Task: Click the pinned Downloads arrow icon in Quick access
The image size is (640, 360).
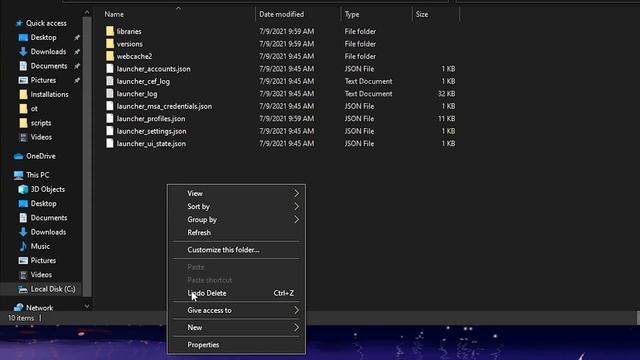Action: [x=23, y=51]
